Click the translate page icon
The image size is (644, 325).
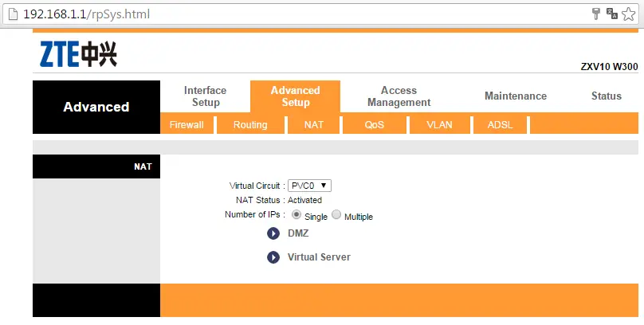612,14
